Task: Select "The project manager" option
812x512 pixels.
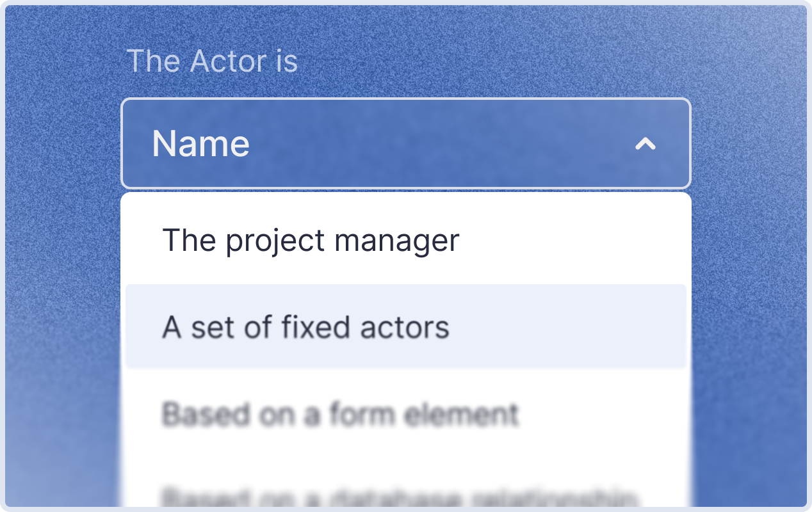Action: tap(406, 241)
